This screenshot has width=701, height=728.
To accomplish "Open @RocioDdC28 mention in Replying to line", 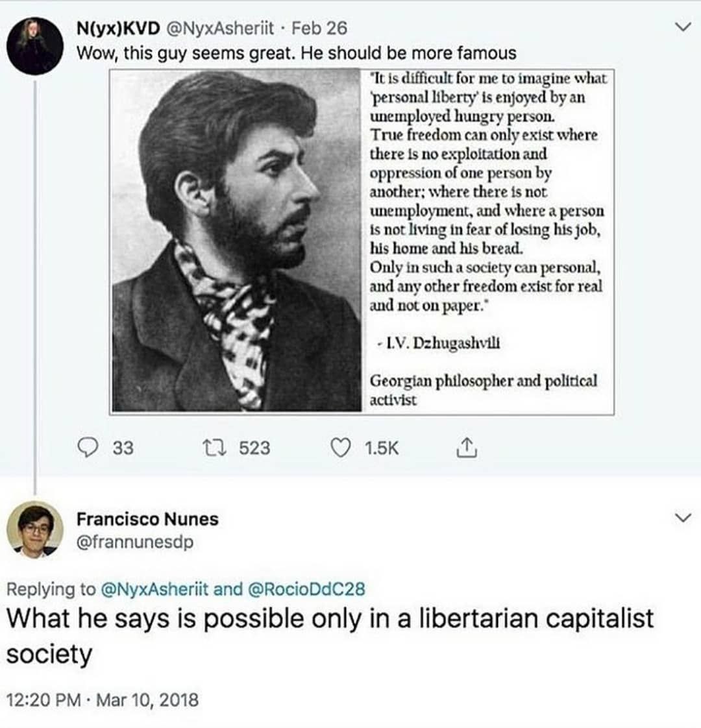I will click(x=307, y=588).
